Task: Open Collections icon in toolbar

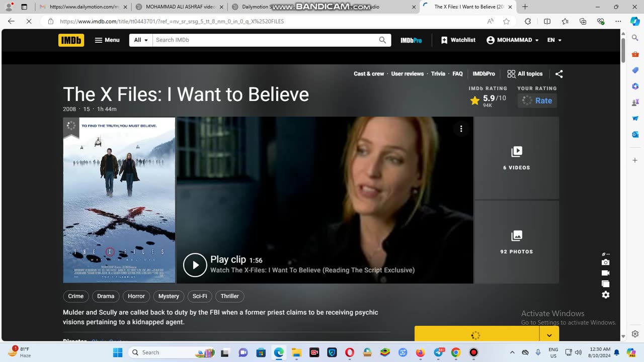Action: [x=583, y=22]
